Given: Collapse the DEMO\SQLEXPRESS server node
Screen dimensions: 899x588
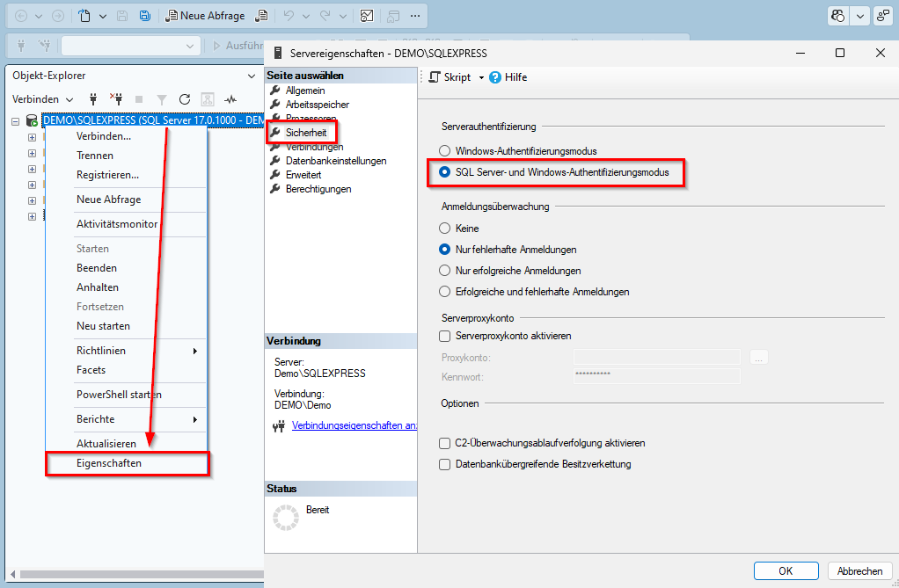Looking at the screenshot, I should [16, 121].
